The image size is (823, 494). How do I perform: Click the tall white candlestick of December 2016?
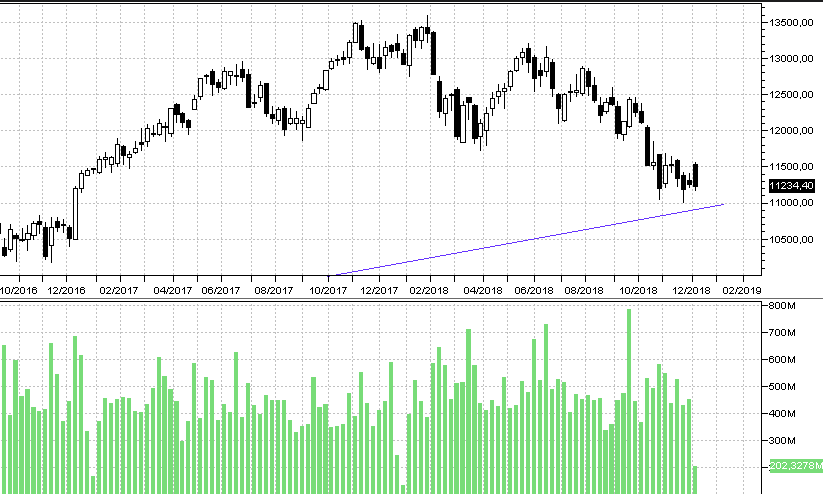point(76,214)
